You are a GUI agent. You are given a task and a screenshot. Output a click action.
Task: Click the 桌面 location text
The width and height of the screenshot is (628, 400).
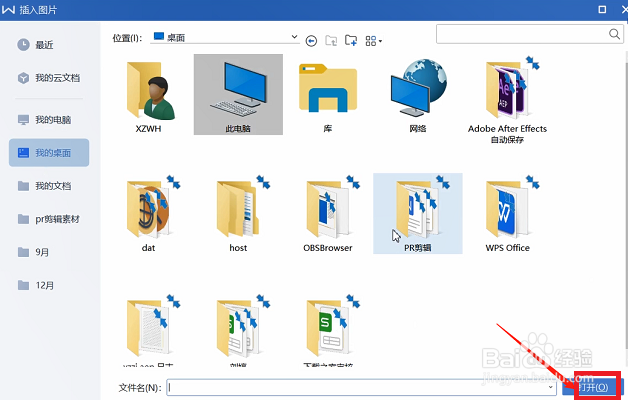tap(176, 38)
